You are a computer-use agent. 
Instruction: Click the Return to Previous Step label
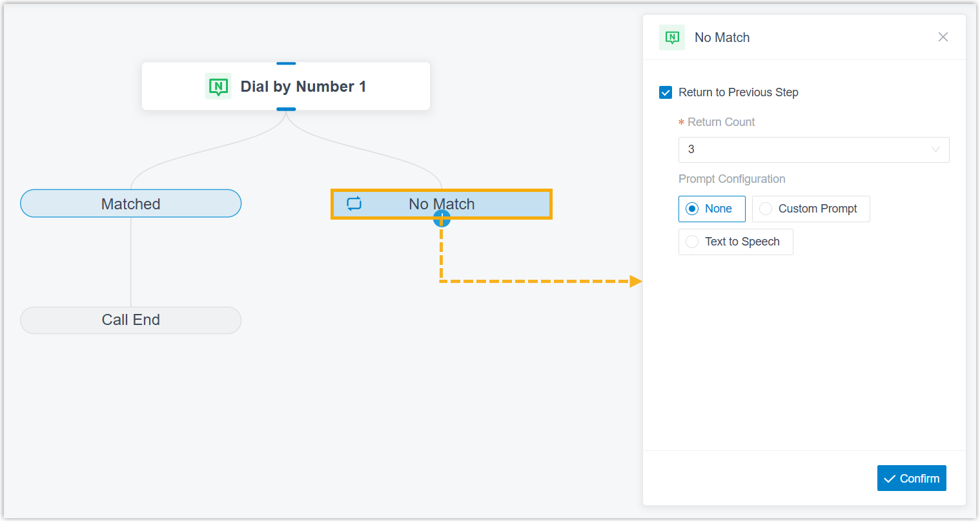pyautogui.click(x=739, y=92)
